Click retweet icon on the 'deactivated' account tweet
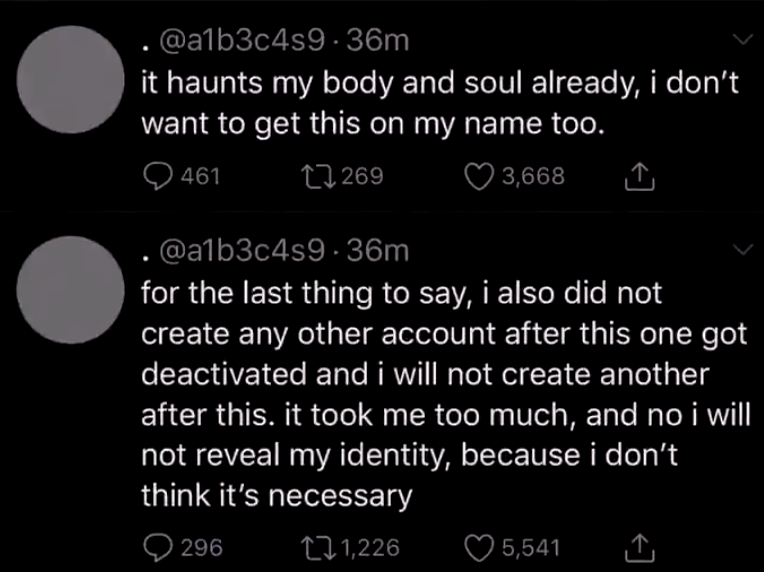 coord(314,547)
